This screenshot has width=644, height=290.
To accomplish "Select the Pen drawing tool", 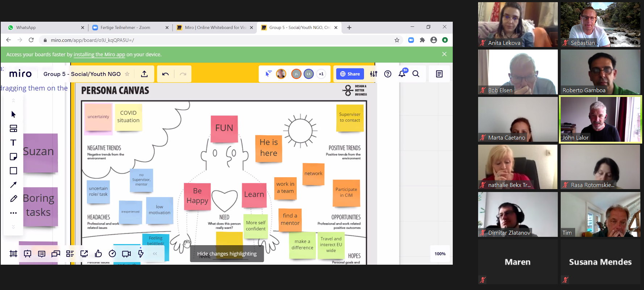I will click(x=13, y=199).
